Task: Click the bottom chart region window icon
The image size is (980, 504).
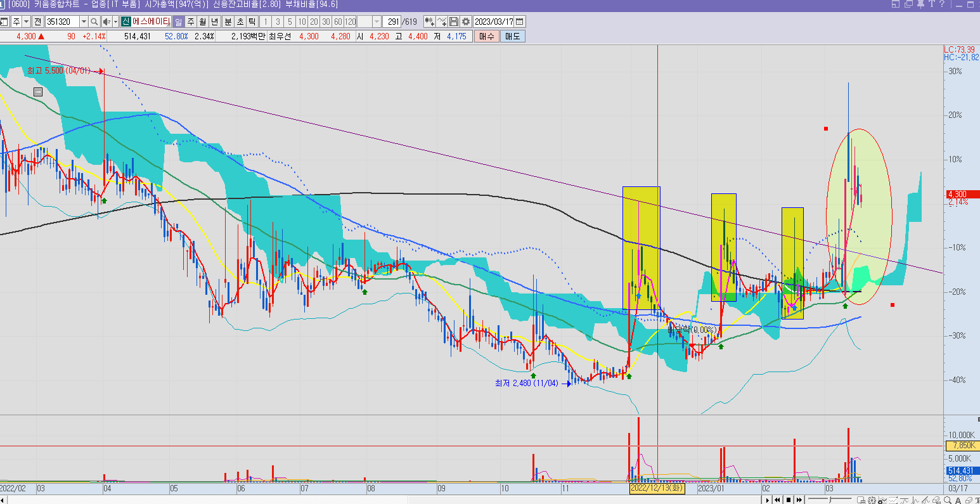Action: click(x=861, y=500)
